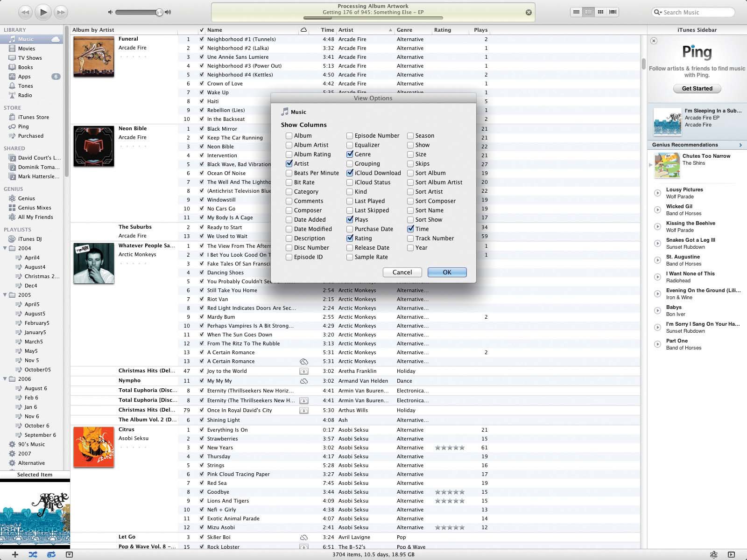Select the Funeral album artwork thumbnail
The height and width of the screenshot is (560, 747).
[93, 56]
